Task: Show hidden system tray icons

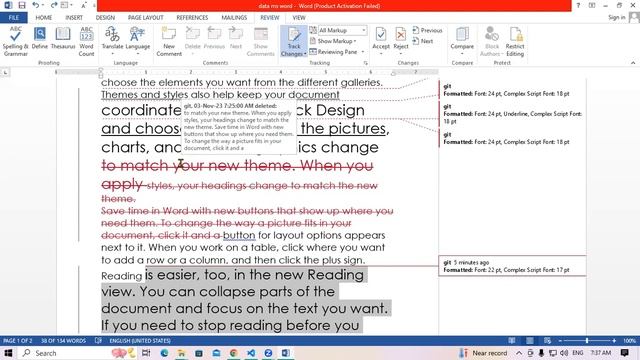Action: [519, 353]
